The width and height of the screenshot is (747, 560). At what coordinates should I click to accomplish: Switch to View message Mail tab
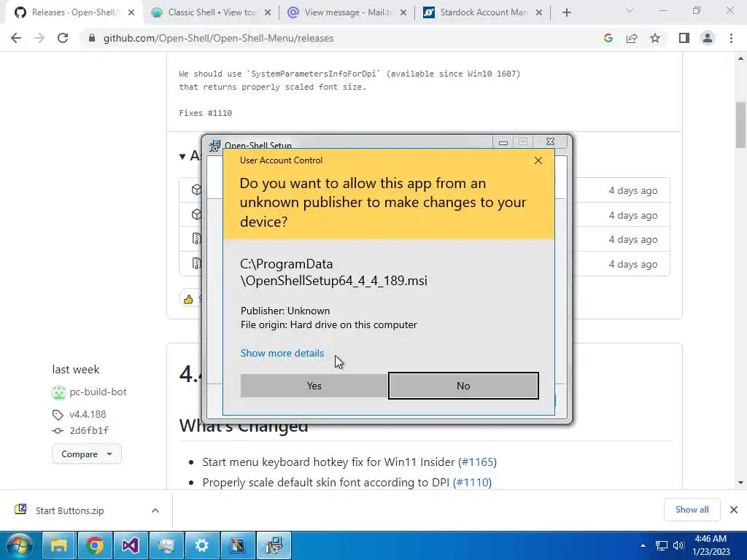click(347, 12)
